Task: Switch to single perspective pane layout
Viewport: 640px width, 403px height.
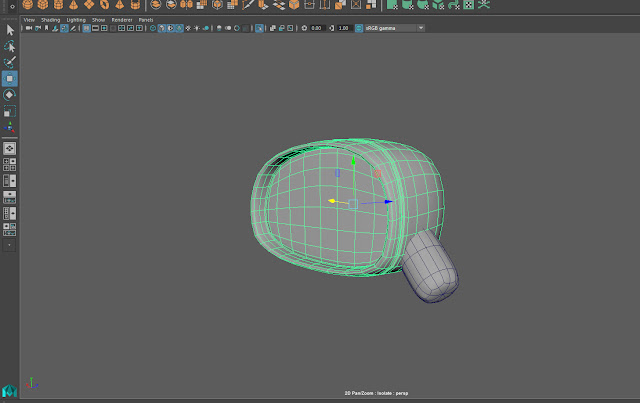Action: click(10, 148)
